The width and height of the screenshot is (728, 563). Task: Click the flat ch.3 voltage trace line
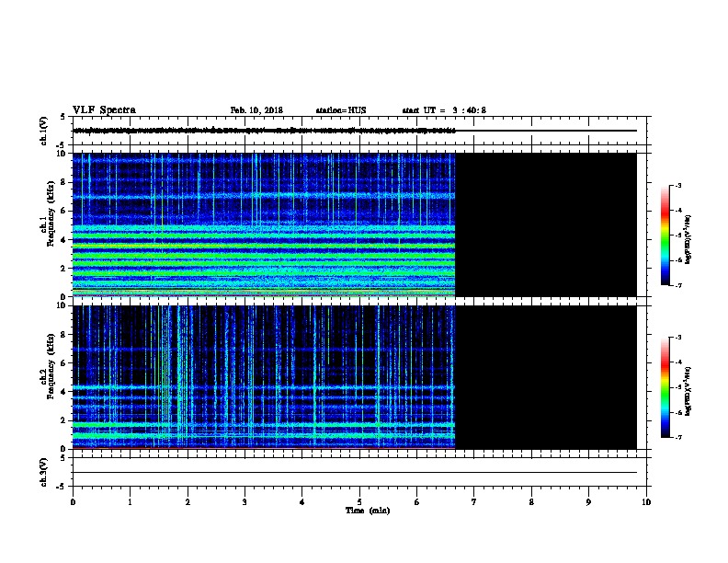(355, 473)
